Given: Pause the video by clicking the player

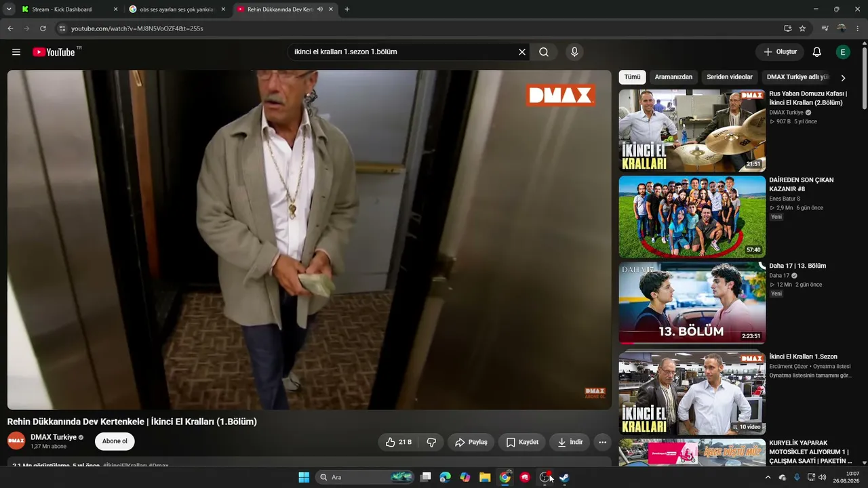Looking at the screenshot, I should coord(309,239).
